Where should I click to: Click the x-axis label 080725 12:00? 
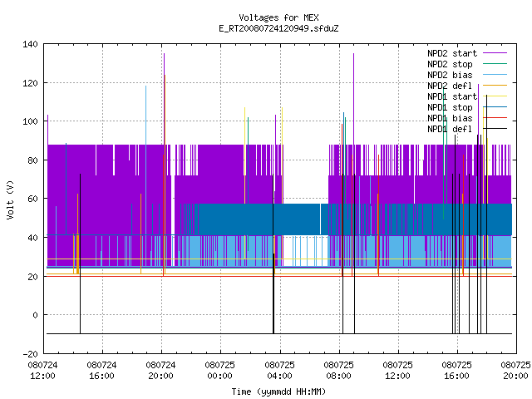tap(397, 371)
